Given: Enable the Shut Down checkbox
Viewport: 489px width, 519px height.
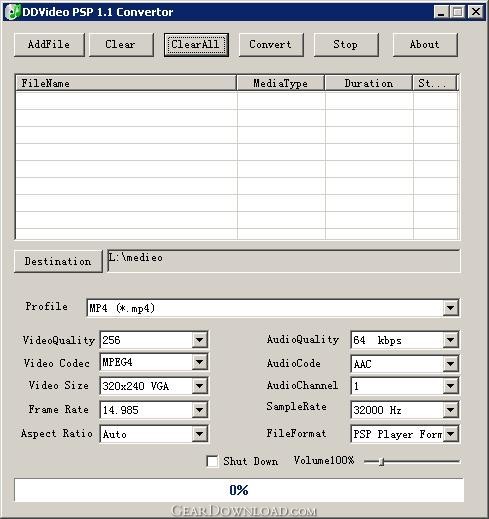Looking at the screenshot, I should [x=212, y=462].
